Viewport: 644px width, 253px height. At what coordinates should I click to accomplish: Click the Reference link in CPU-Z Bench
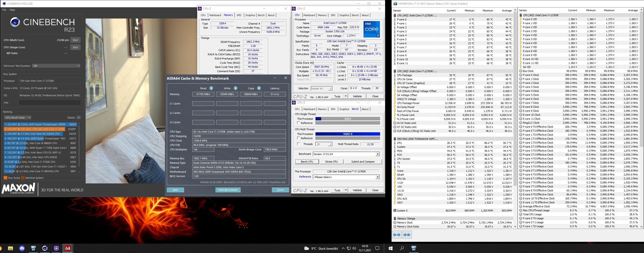click(305, 177)
